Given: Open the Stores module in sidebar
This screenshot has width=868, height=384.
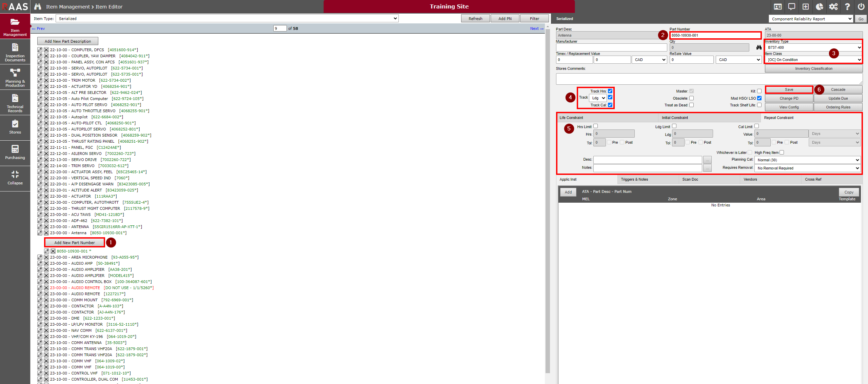Looking at the screenshot, I should point(15,127).
